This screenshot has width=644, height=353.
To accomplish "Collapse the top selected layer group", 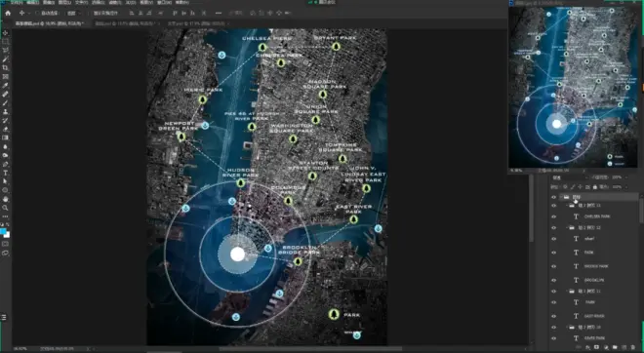I will (561, 197).
